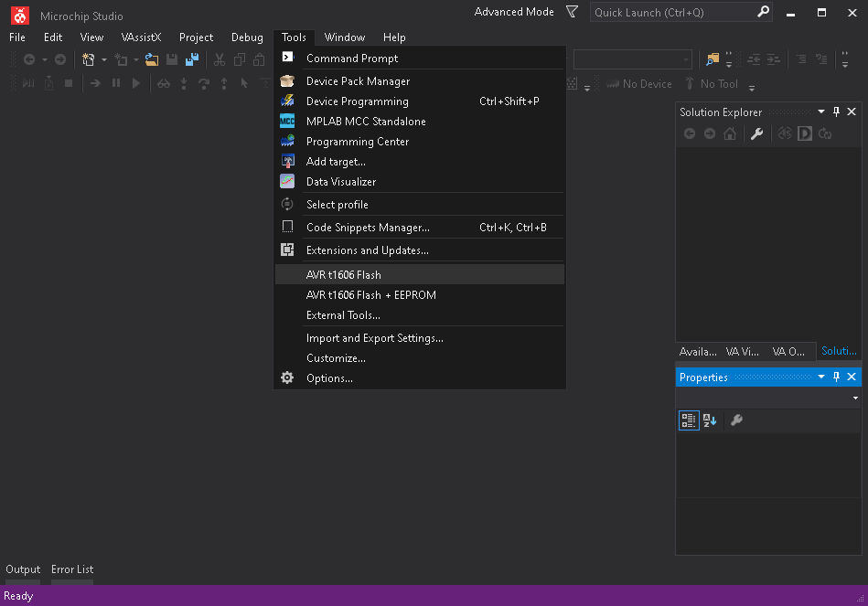Open Solution Explorer window position dropdown
Screen dimensions: 868x606
click(x=821, y=112)
